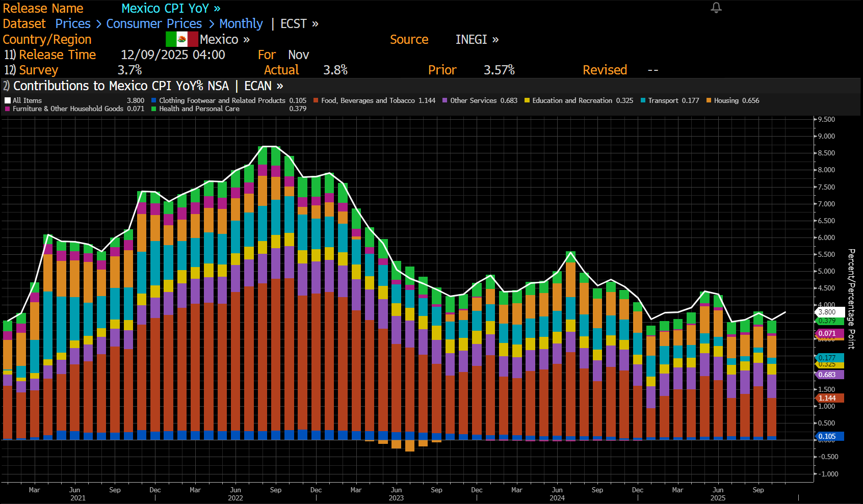Click the Survey value 3.7%
Image resolution: width=863 pixels, height=504 pixels.
pyautogui.click(x=129, y=70)
